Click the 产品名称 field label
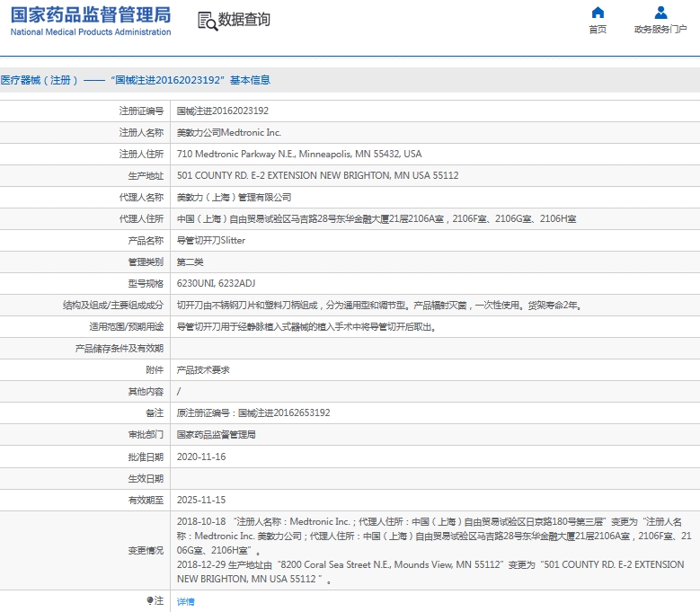The width and height of the screenshot is (700, 612). pos(146,241)
